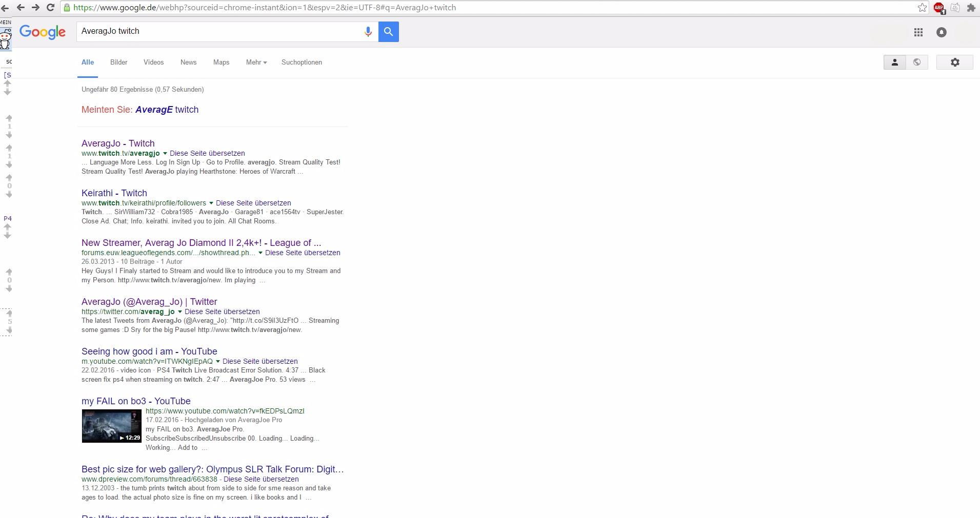The image size is (980, 518).
Task: Translate the AveragJo Twitch page
Action: 207,153
